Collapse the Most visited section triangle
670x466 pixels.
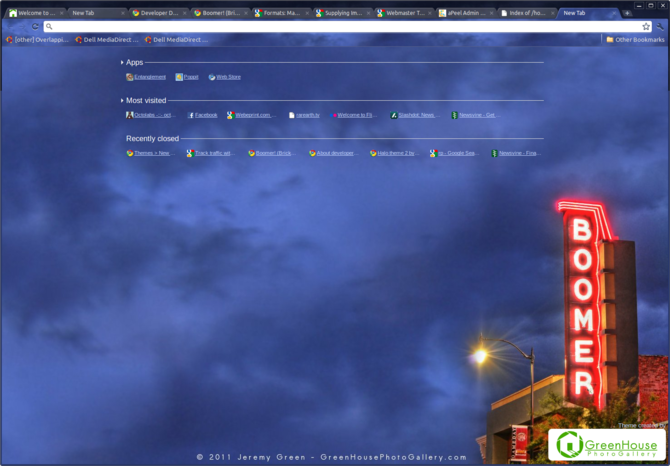pos(122,101)
